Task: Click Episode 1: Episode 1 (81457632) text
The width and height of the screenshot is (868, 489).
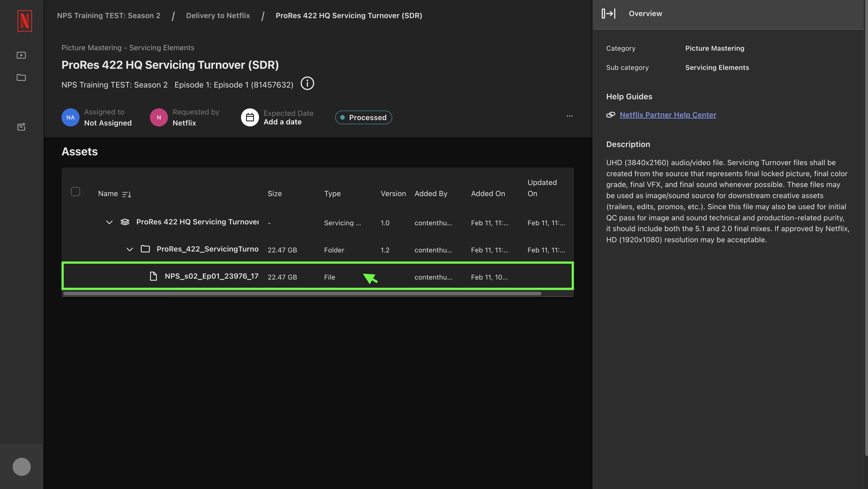Action: tap(234, 85)
